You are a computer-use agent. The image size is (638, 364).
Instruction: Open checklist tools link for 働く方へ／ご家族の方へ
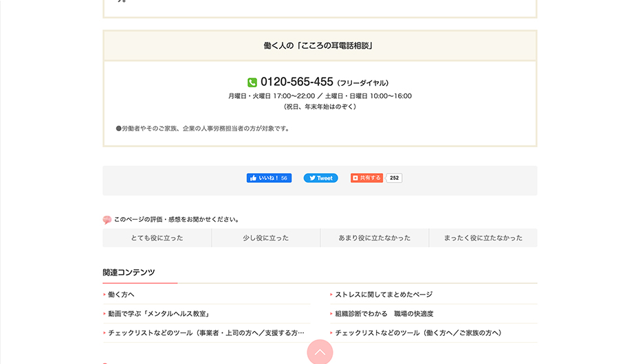coord(418,333)
